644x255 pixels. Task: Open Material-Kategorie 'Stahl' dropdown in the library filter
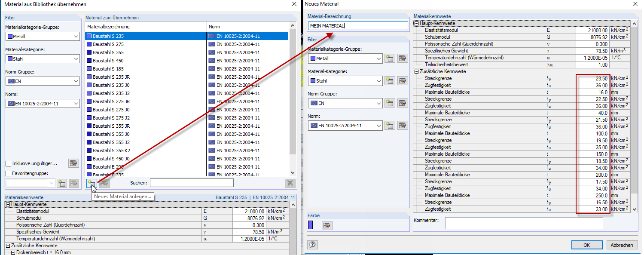76,58
